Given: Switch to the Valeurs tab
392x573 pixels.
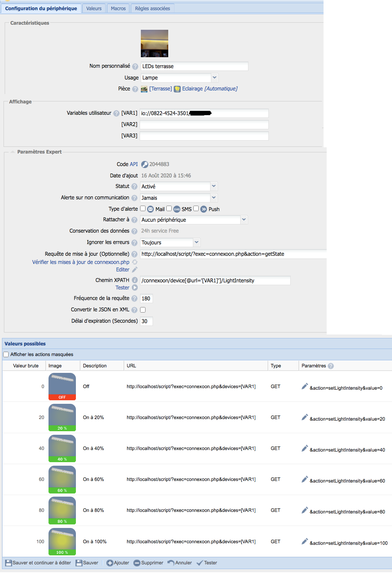Looking at the screenshot, I should point(94,8).
